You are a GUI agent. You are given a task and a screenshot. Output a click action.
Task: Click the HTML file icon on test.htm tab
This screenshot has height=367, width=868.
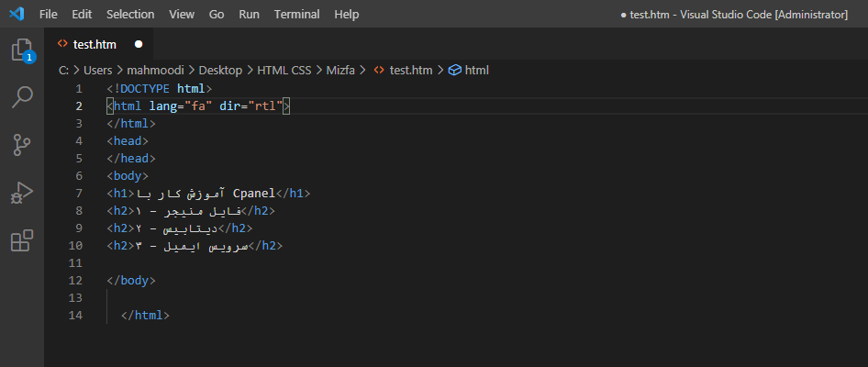62,44
